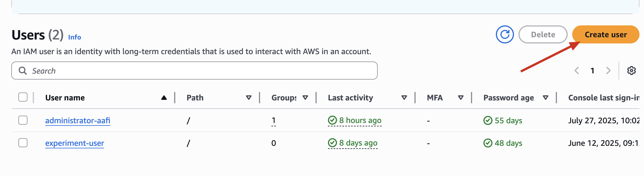Focus the Search users field
The width and height of the screenshot is (644, 176).
tap(195, 71)
